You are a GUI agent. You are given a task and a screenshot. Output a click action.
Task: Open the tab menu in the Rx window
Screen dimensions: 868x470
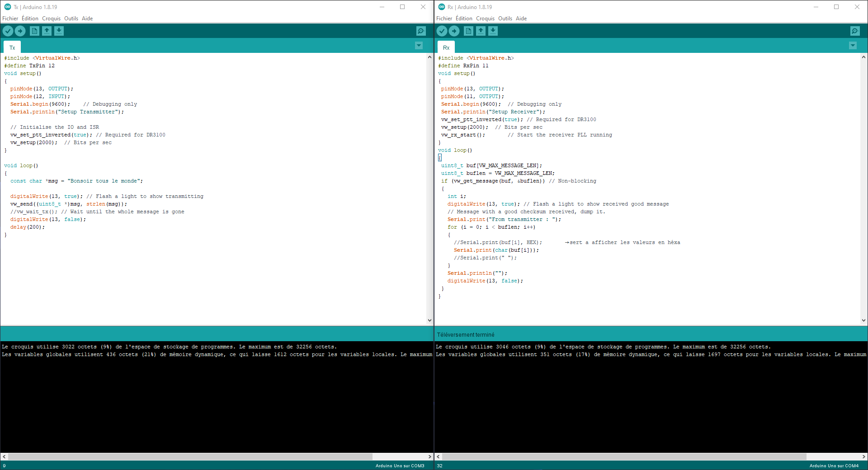(x=852, y=46)
